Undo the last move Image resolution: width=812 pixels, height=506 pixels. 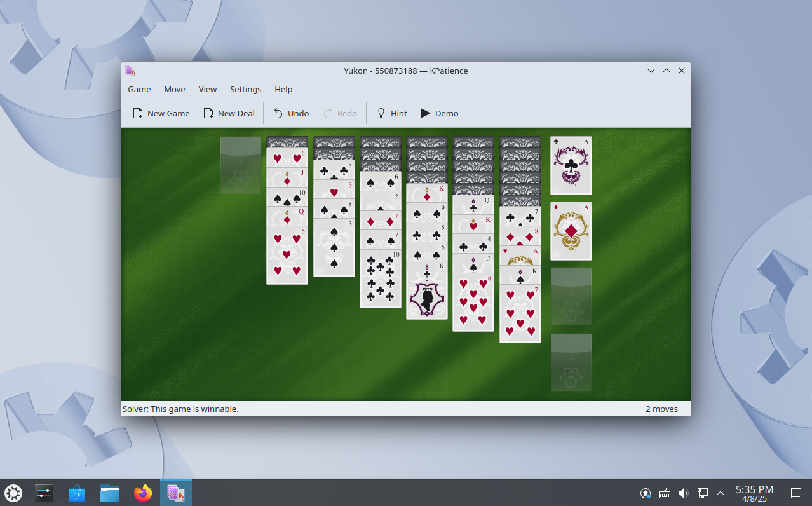pos(291,113)
